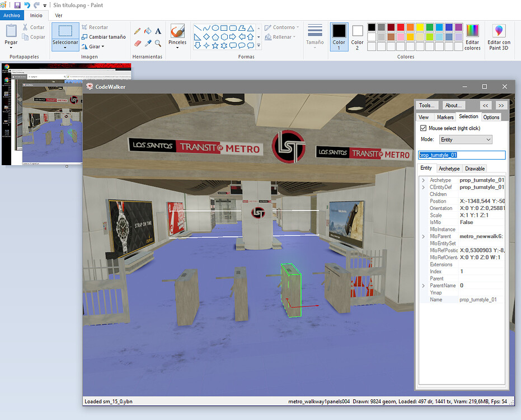The width and height of the screenshot is (521, 420).
Task: Select the Pencil tool in Herramientas
Action: [138, 31]
